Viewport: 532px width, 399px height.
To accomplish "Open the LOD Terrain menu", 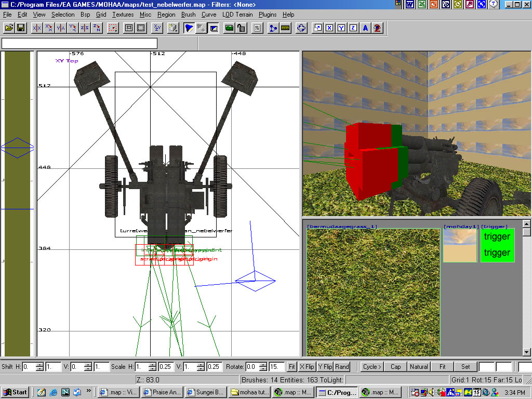I will click(237, 15).
